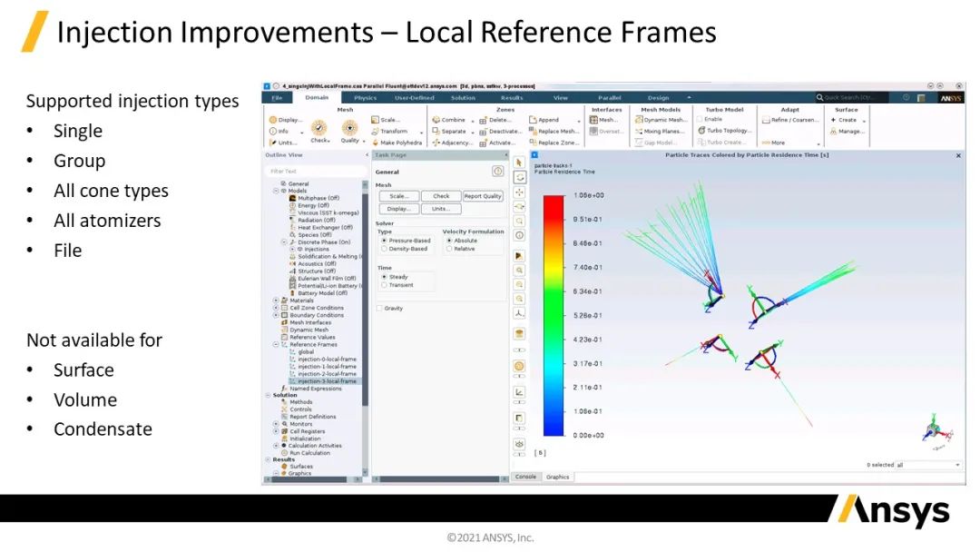Click the particle residence time color bar
Image resolution: width=980 pixels, height=552 pixels.
point(553,315)
